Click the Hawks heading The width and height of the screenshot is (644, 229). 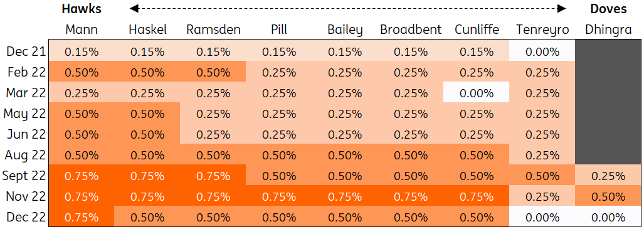point(82,9)
